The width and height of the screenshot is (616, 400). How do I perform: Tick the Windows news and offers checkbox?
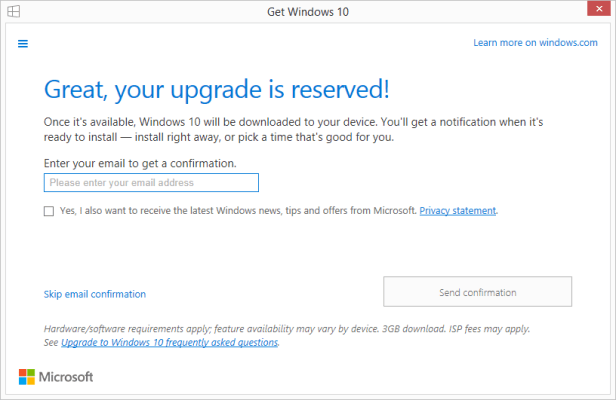point(49,211)
